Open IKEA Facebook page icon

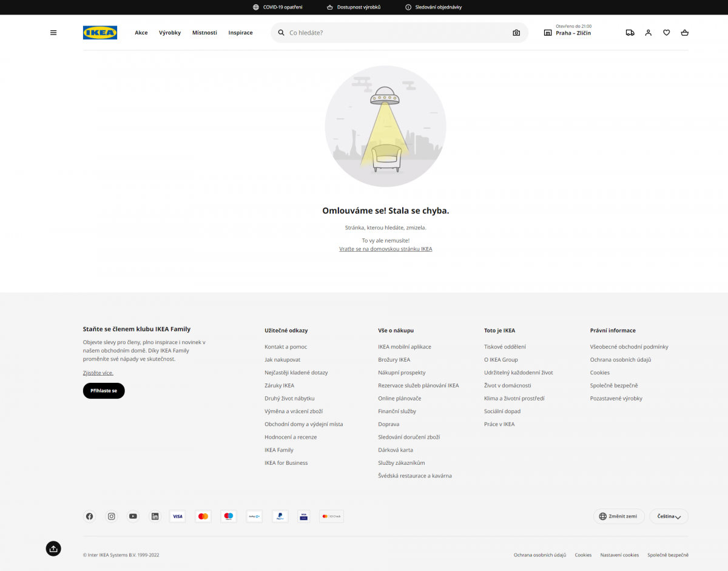point(90,516)
